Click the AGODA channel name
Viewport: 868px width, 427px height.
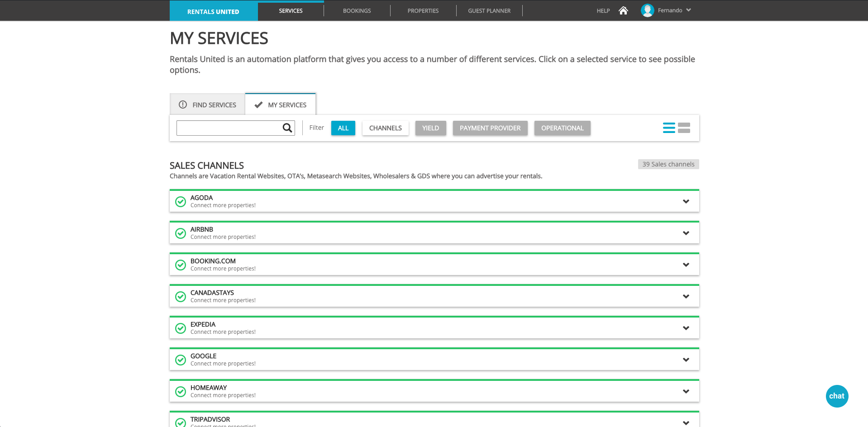(x=201, y=198)
